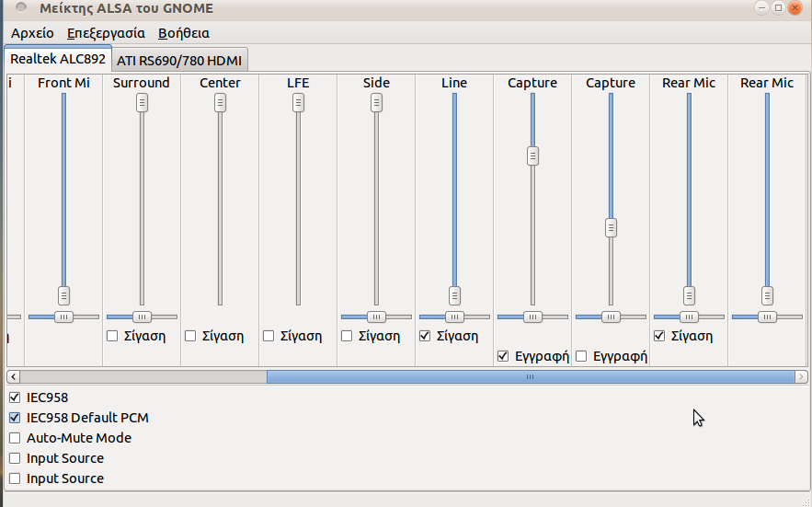Toggle the Σίγαση checkbox for Center
Image resolution: width=812 pixels, height=507 pixels.
coord(190,336)
